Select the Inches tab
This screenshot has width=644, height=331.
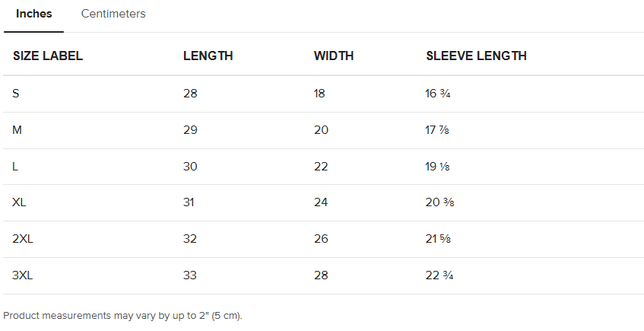click(x=33, y=14)
